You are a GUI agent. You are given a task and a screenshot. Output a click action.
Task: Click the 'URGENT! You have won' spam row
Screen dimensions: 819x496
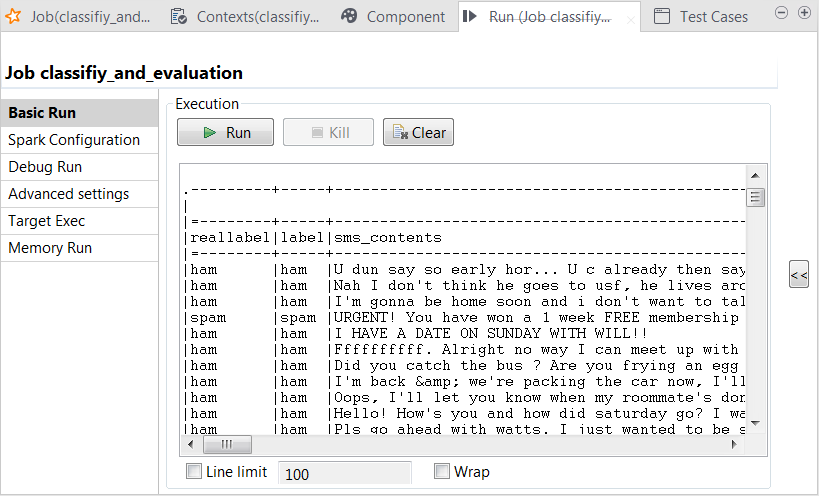click(464, 317)
